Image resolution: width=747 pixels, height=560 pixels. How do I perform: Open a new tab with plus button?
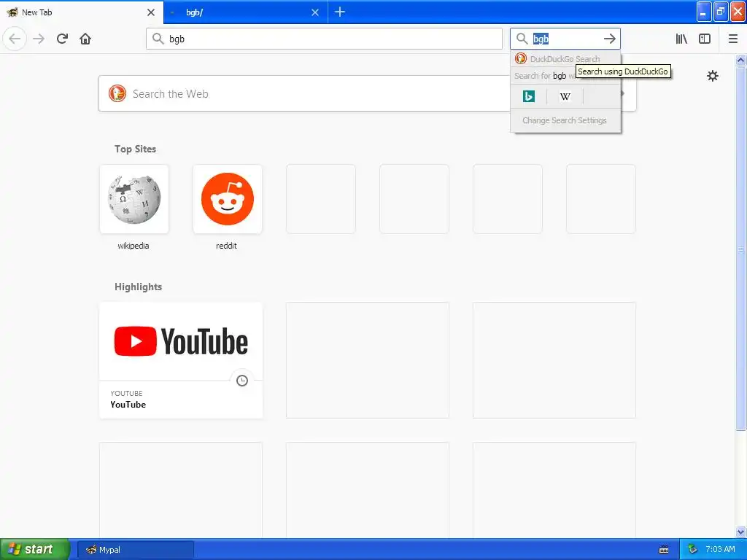(x=340, y=12)
